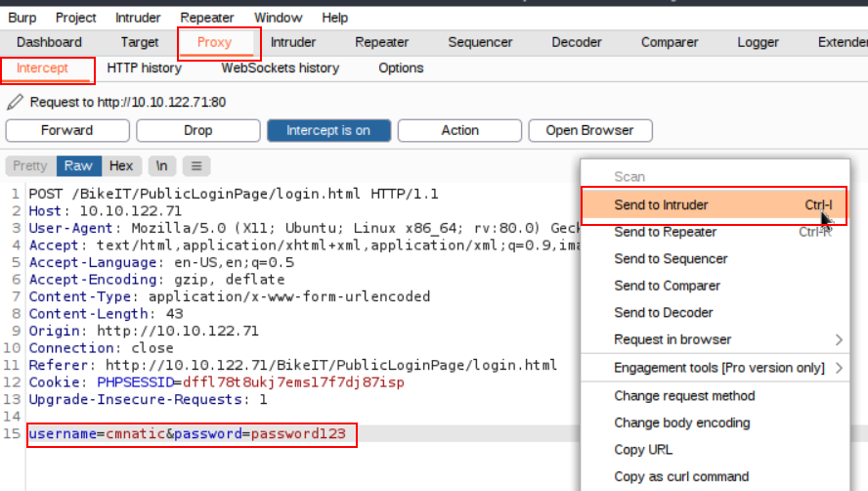The height and width of the screenshot is (491, 868).
Task: Click the Host: 10.10.122.71 header
Action: click(106, 211)
